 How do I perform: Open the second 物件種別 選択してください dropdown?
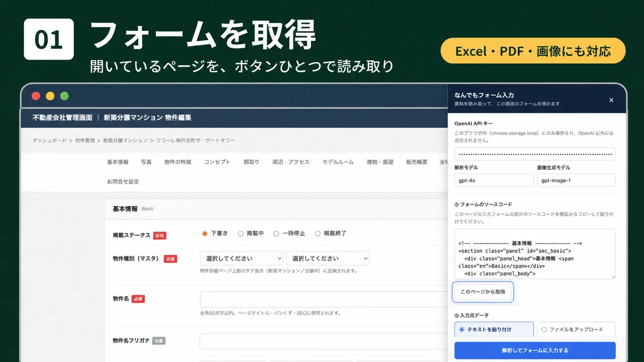click(328, 258)
